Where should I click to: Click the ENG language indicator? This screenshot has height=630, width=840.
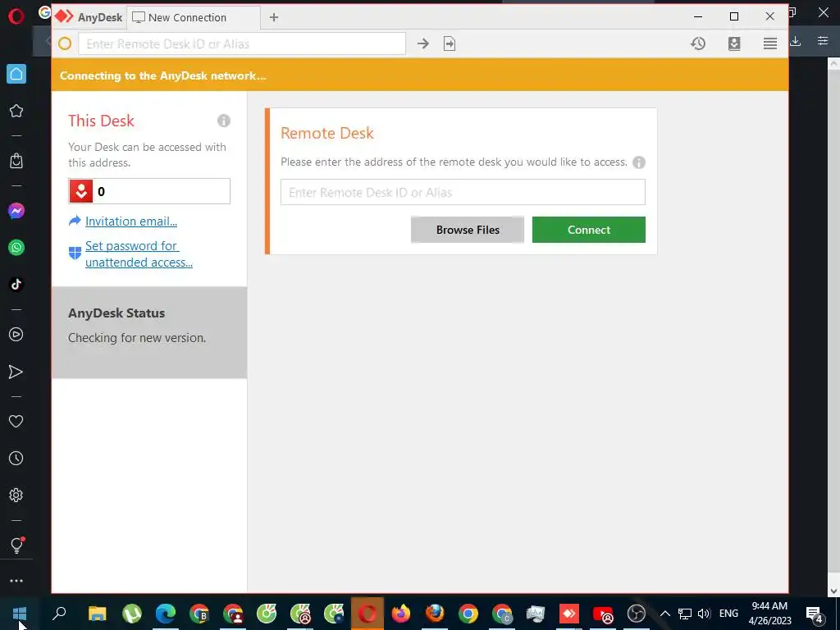click(x=728, y=614)
